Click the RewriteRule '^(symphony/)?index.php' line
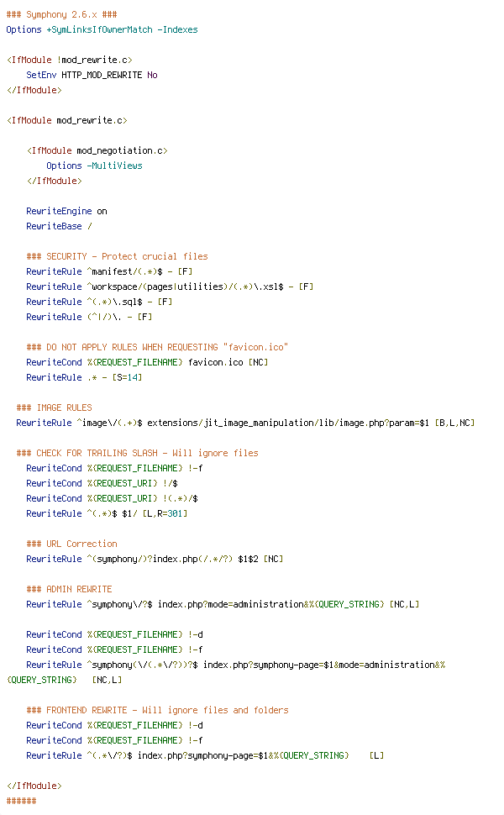The height and width of the screenshot is (815, 504). tap(155, 559)
